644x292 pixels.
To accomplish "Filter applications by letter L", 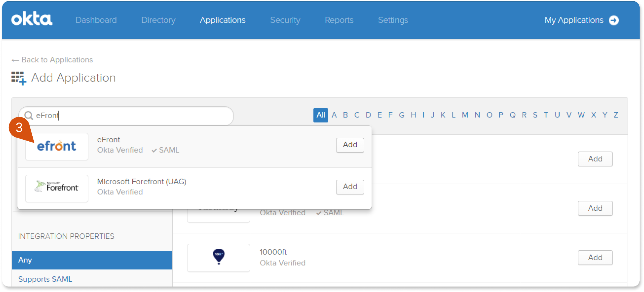I will pyautogui.click(x=454, y=115).
